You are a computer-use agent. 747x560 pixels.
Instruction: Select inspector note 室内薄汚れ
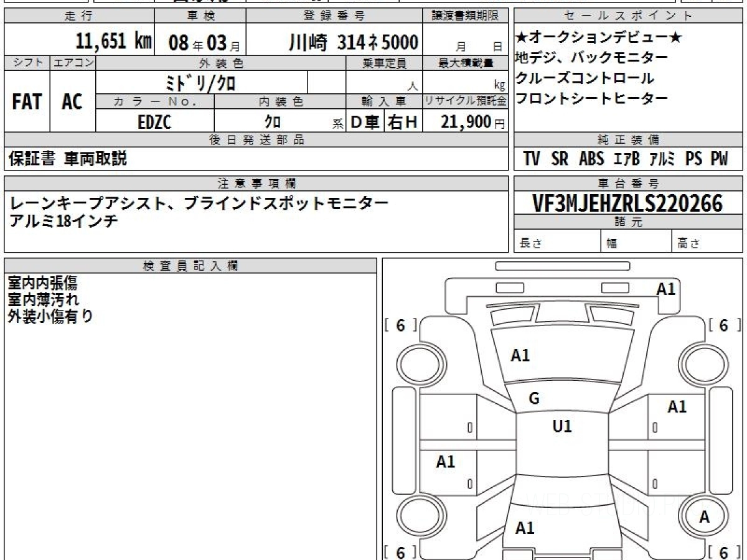[x=44, y=299]
